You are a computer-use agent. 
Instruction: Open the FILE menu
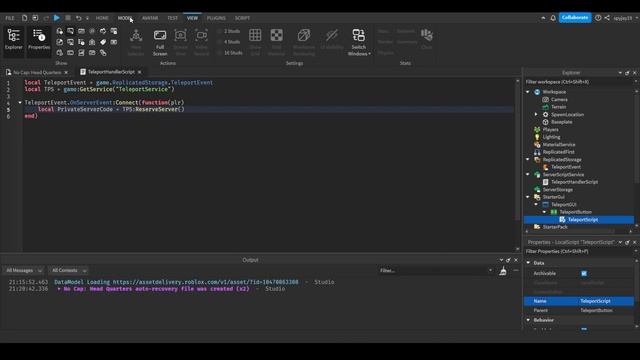9,18
